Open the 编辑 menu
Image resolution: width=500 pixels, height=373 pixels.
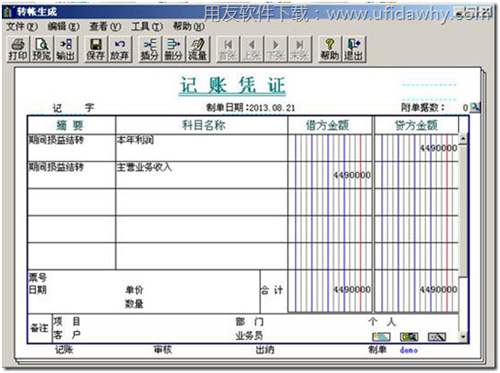point(63,26)
